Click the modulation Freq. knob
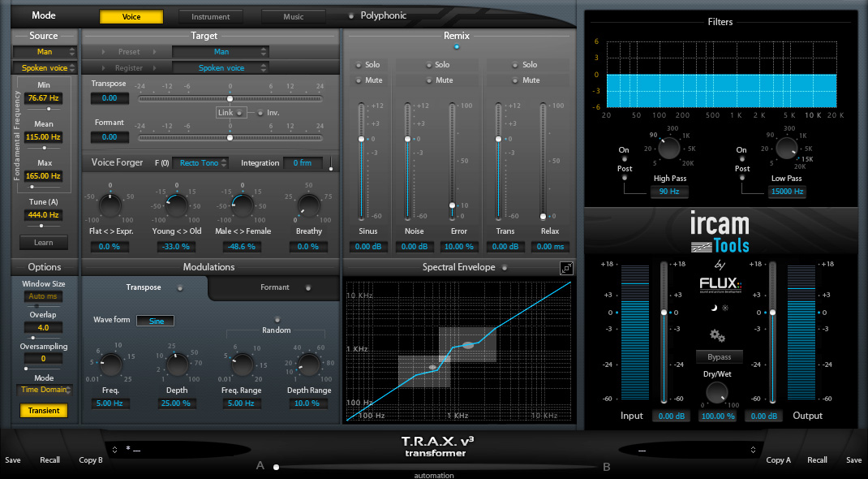 tap(110, 365)
